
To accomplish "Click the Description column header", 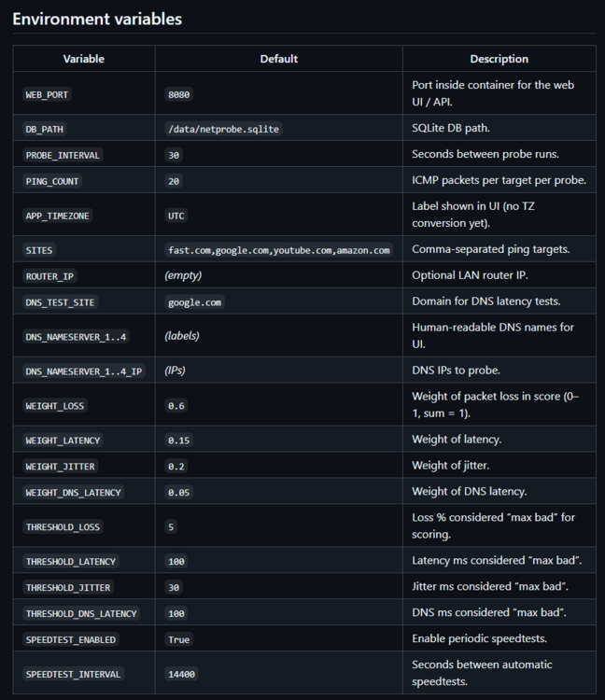I will click(499, 59).
